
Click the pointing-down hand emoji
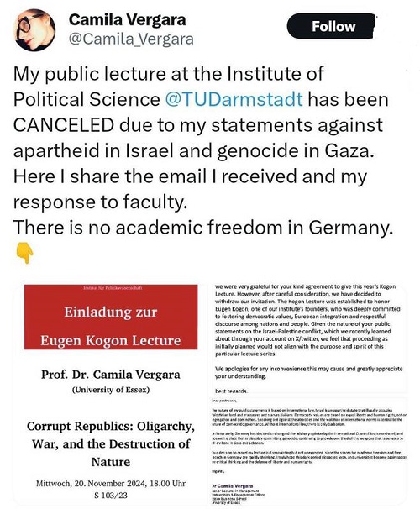24,254
